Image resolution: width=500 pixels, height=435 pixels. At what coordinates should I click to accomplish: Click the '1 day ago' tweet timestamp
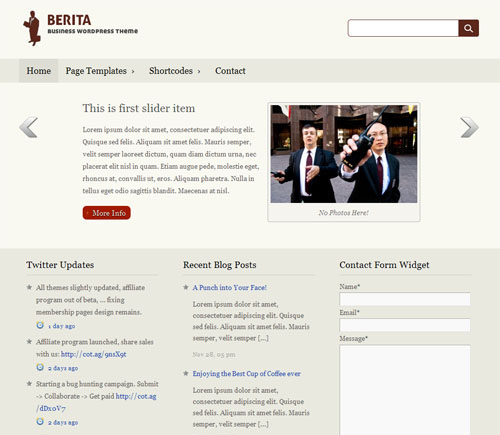(x=62, y=326)
